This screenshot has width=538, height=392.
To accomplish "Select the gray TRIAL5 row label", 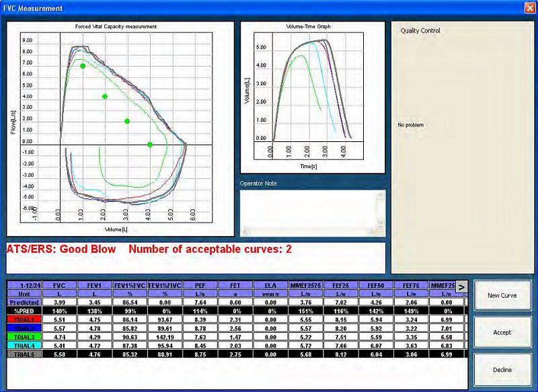I will 24,353.
